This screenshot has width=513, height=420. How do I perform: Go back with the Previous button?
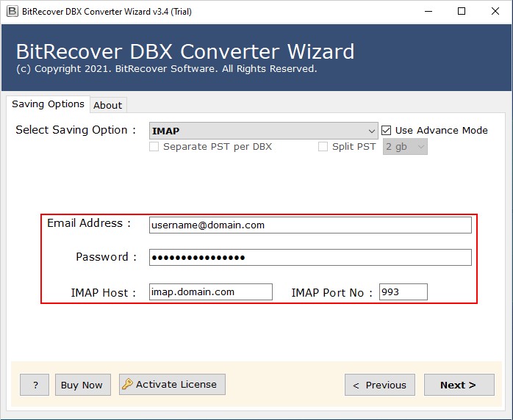(379, 385)
